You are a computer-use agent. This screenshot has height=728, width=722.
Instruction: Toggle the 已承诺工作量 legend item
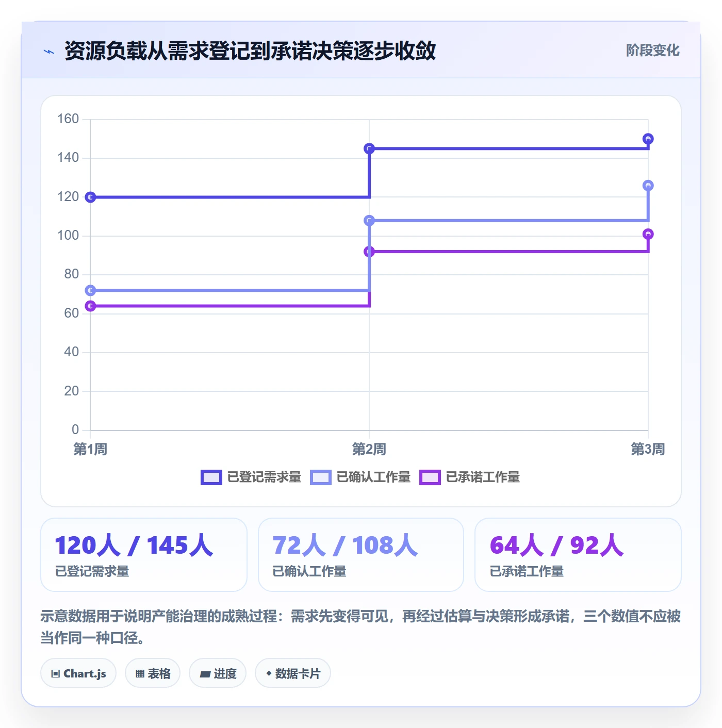(x=470, y=477)
